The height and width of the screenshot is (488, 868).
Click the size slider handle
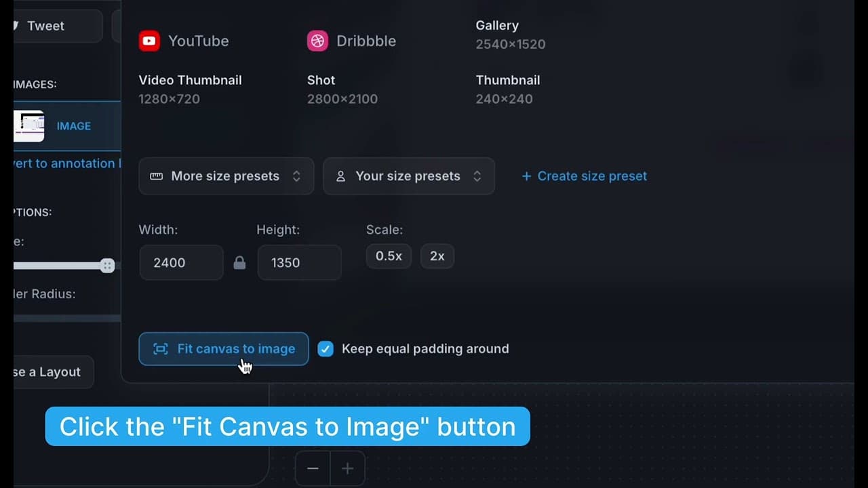coord(107,266)
